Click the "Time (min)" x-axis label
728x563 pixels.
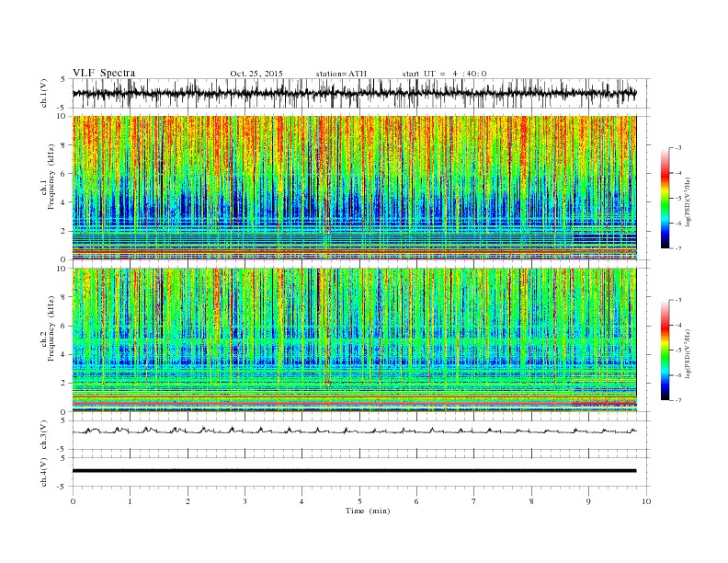coord(368,511)
